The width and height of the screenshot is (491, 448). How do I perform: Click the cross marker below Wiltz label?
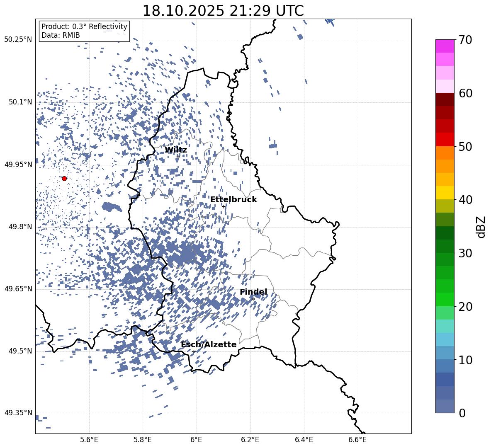178,157
